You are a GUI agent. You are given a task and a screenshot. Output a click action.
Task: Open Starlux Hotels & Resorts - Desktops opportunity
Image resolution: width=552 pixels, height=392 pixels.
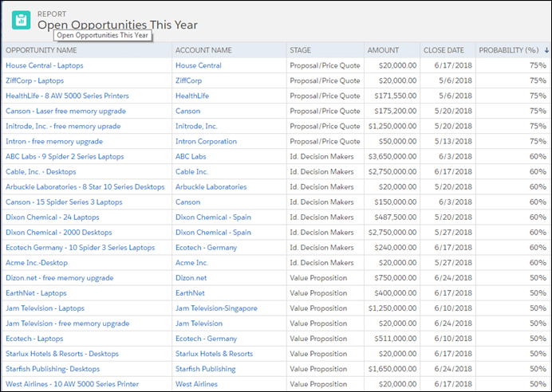62,354
